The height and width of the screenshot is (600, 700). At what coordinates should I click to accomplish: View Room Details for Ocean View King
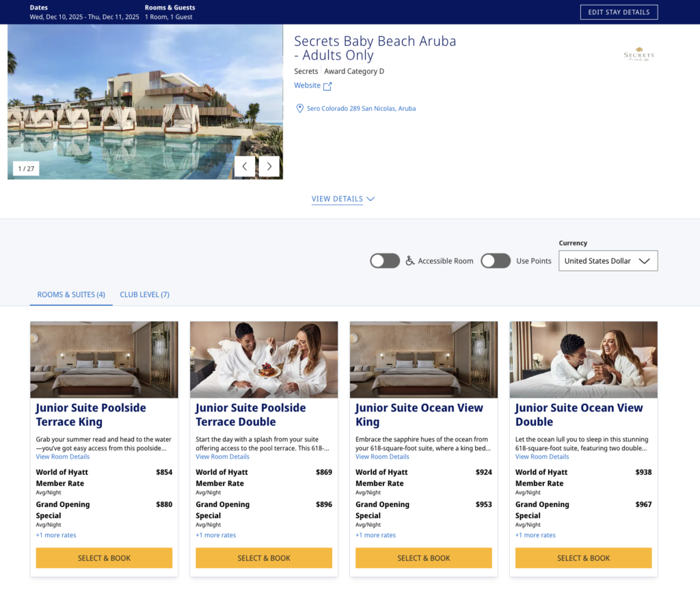(382, 456)
